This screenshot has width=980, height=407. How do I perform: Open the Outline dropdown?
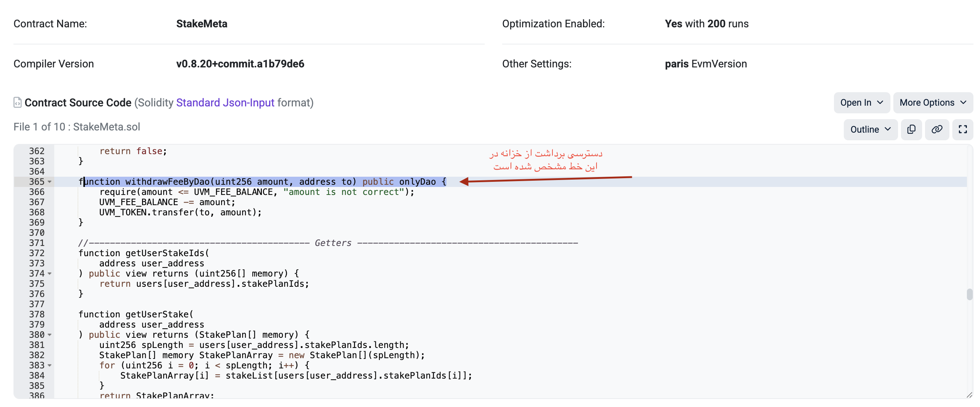(x=870, y=129)
